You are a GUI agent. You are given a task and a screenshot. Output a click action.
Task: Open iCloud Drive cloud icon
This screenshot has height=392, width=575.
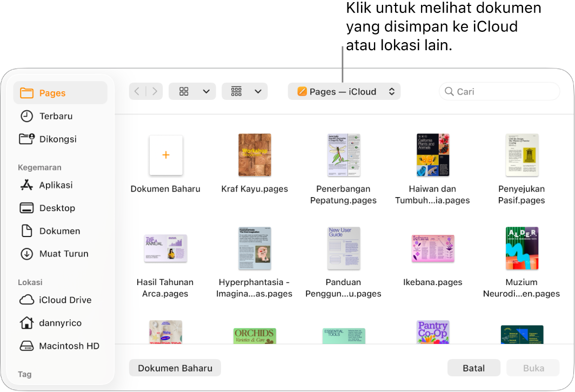pos(26,300)
